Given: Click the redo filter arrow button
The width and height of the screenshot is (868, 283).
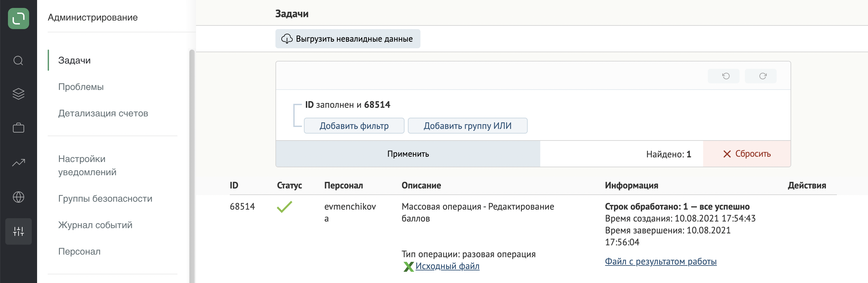Looking at the screenshot, I should [x=760, y=76].
